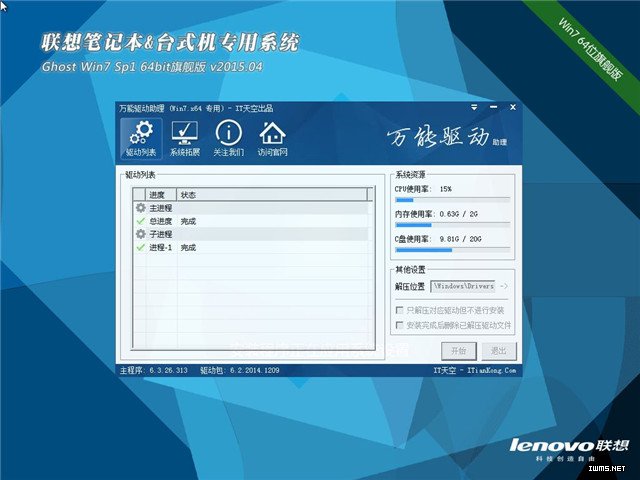This screenshot has height=480, width=640.
Task: Click the CPU使用率 15% value
Action: click(x=446, y=189)
